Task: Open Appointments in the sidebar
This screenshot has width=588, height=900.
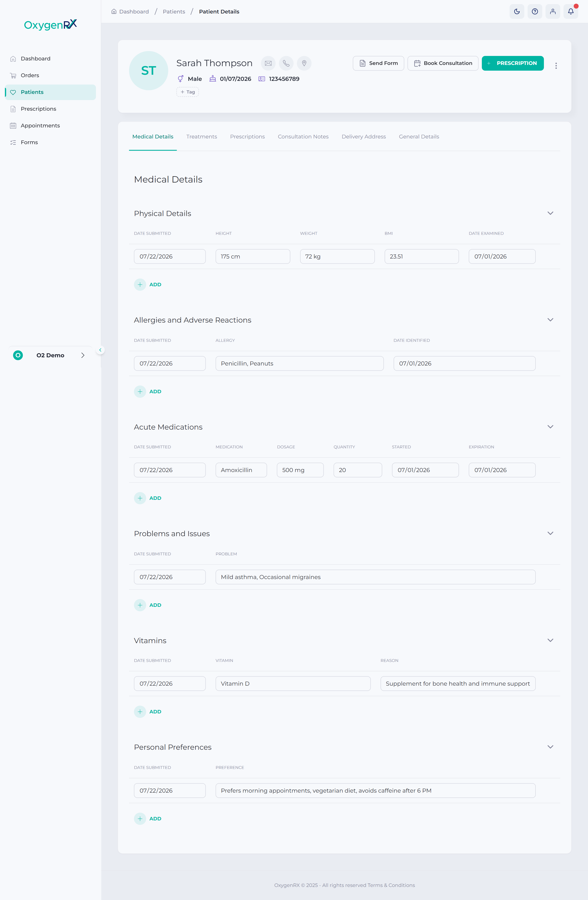Action: coord(50,126)
